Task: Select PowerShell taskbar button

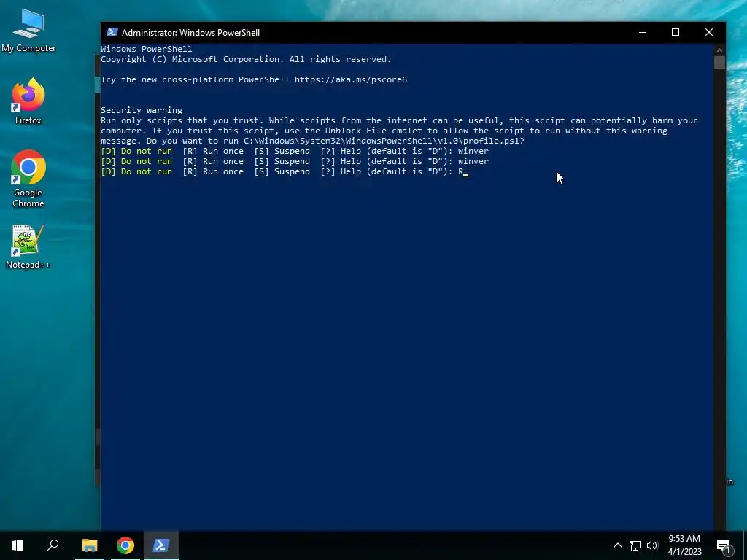Action: click(x=161, y=545)
